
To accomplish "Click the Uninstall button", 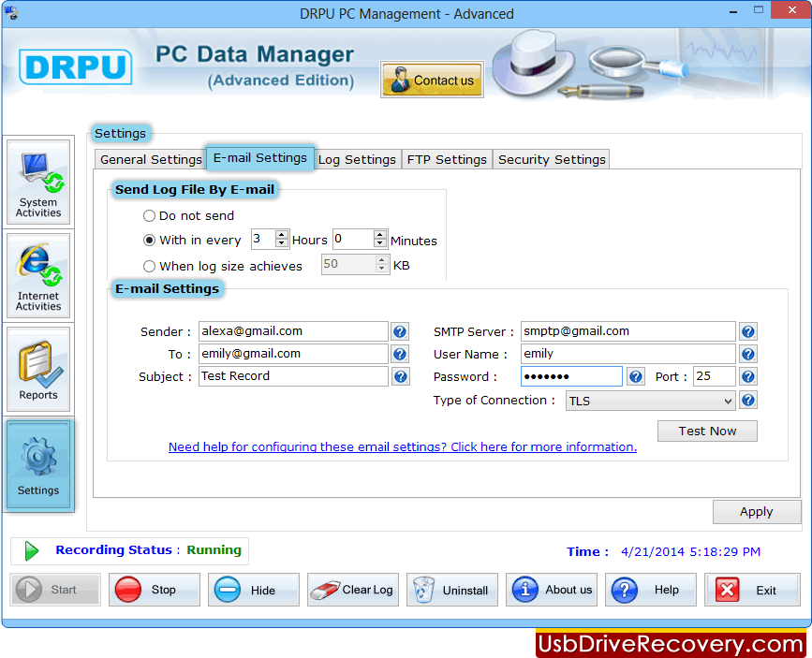I will coord(452,589).
